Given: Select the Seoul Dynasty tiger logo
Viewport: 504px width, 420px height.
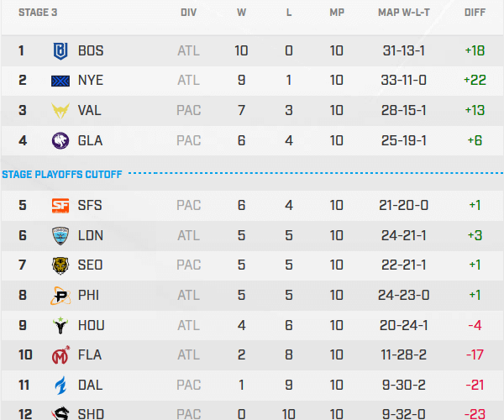Looking at the screenshot, I should coord(61,265).
